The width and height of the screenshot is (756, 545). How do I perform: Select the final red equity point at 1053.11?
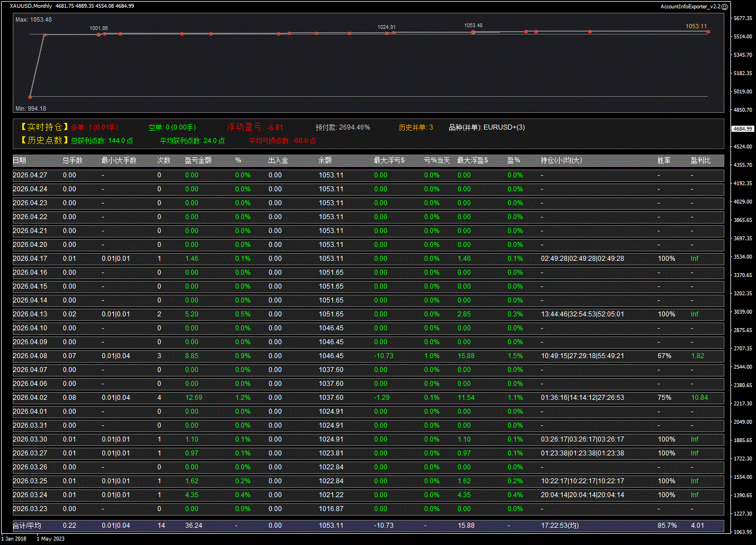[708, 32]
